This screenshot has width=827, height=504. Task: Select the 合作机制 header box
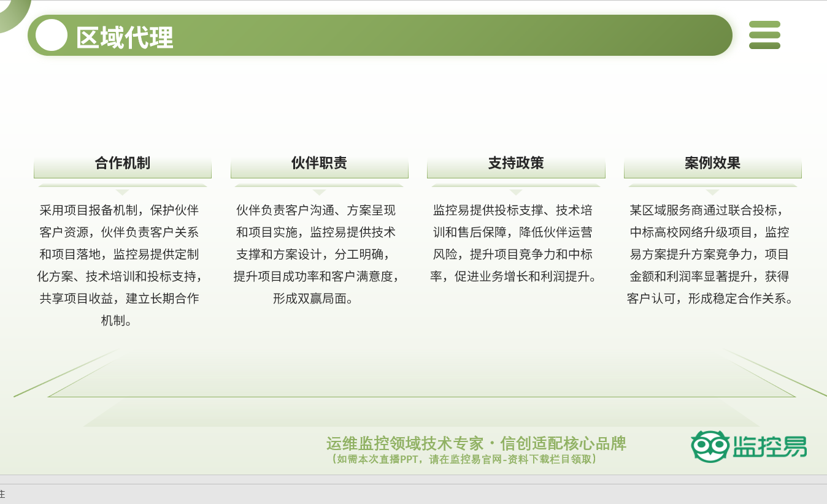[x=123, y=163]
